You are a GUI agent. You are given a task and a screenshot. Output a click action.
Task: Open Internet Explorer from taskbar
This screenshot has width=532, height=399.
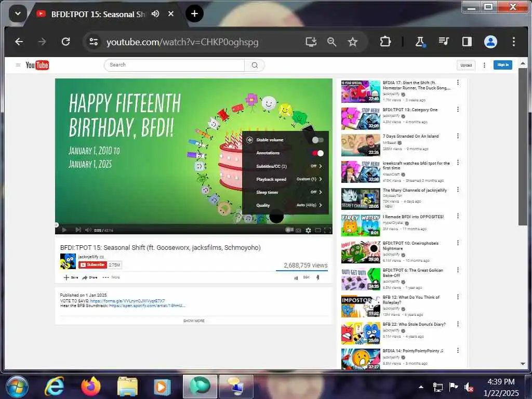pos(54,387)
